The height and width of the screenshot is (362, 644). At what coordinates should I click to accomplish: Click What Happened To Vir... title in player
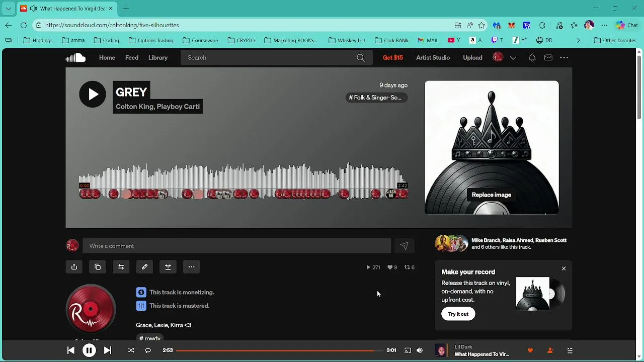pos(482,354)
